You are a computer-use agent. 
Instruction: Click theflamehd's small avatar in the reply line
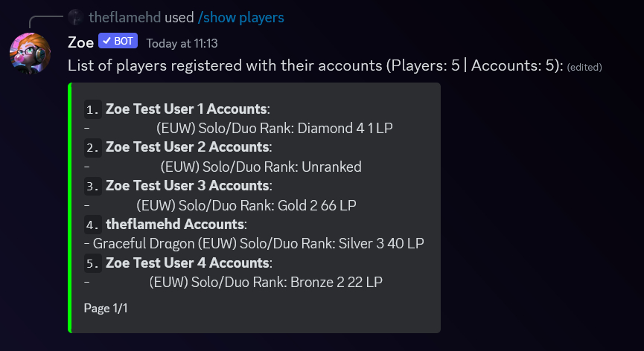click(x=76, y=18)
